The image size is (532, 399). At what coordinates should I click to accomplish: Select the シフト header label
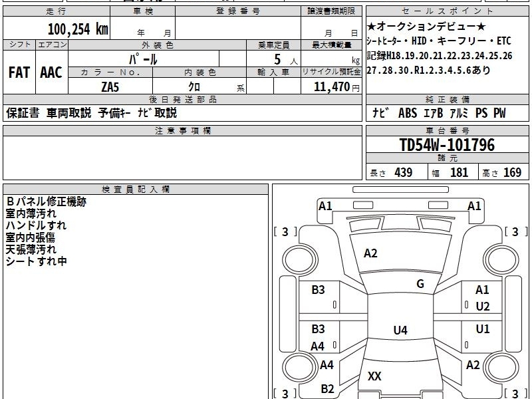[19, 45]
